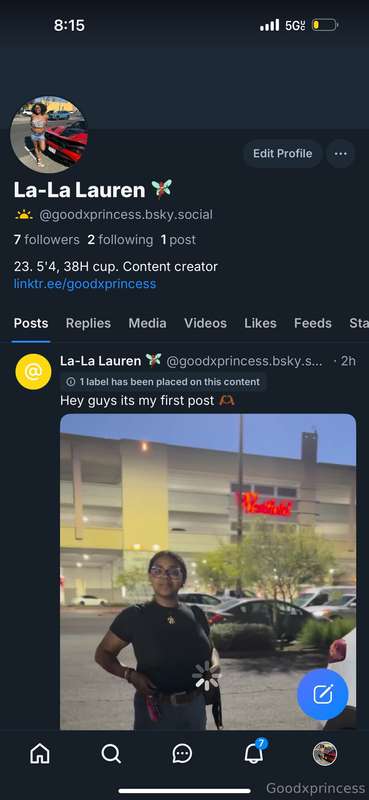Open the post photo at the mall
369x800 pixels.
(208, 571)
